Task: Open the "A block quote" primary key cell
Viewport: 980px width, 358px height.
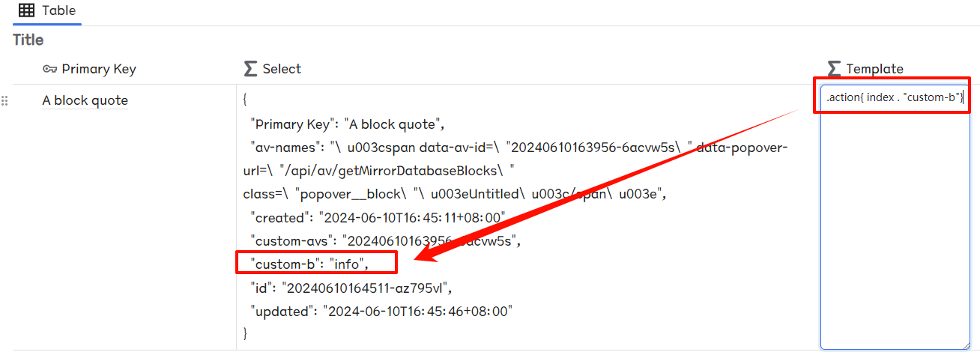Action: [85, 100]
